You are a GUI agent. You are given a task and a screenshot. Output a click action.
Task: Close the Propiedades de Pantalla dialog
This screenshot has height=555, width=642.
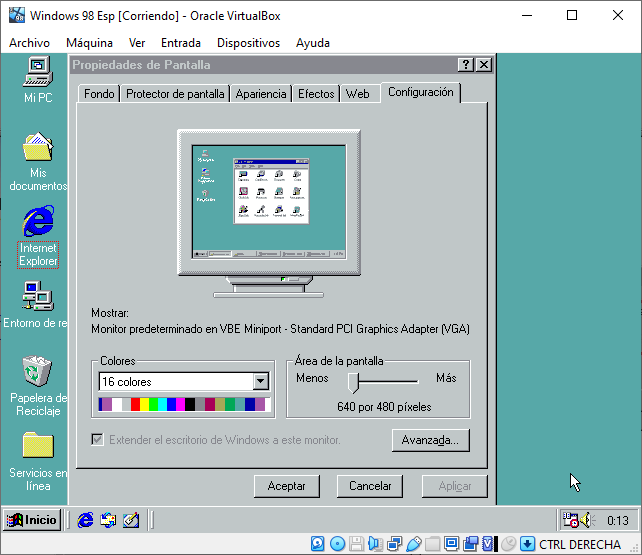484,65
